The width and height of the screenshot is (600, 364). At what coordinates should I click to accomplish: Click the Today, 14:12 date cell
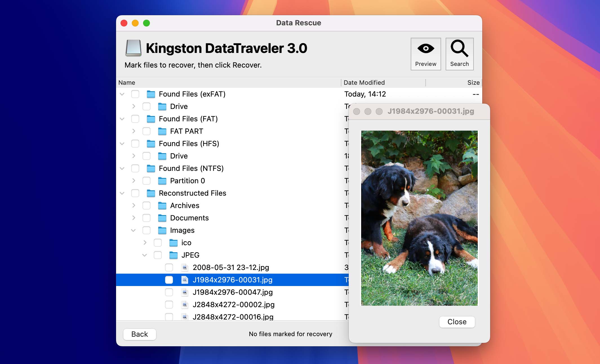click(365, 94)
